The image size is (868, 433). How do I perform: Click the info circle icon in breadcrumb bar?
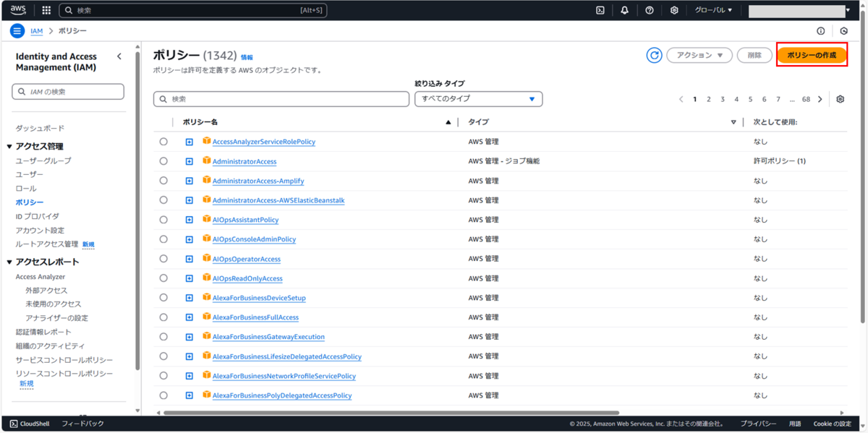821,31
